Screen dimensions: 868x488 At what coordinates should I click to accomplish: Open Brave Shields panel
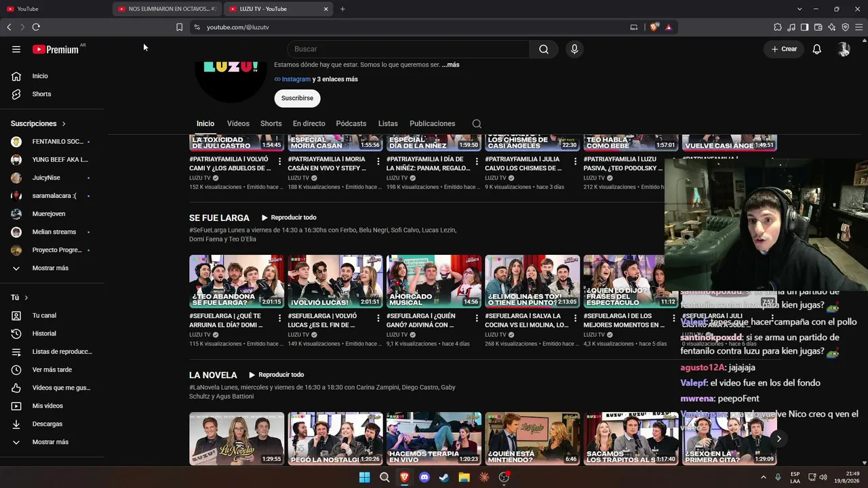pos(654,27)
